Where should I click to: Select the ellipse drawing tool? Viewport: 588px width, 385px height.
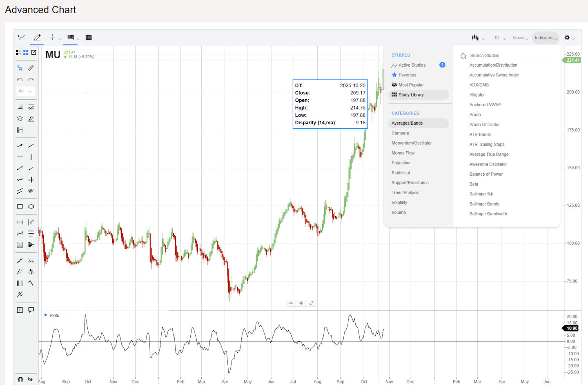[x=31, y=207]
